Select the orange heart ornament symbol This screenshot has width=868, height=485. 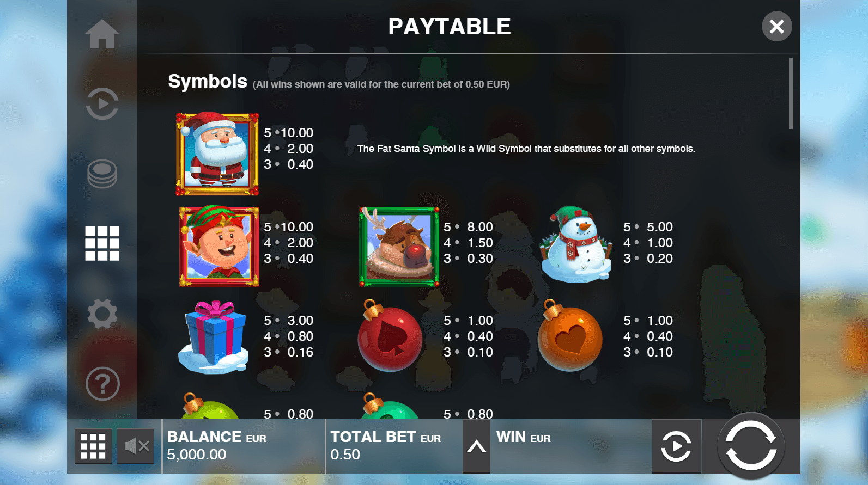point(569,336)
